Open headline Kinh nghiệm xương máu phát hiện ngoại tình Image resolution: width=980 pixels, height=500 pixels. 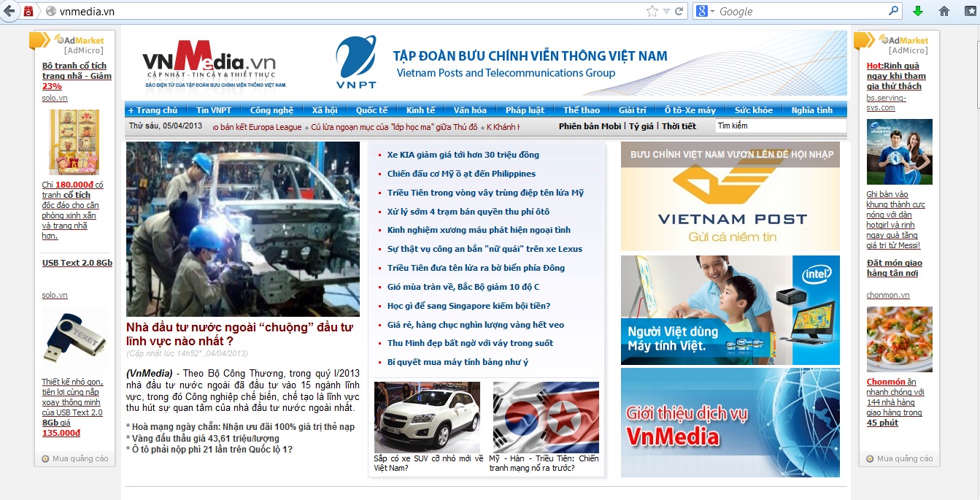click(479, 230)
